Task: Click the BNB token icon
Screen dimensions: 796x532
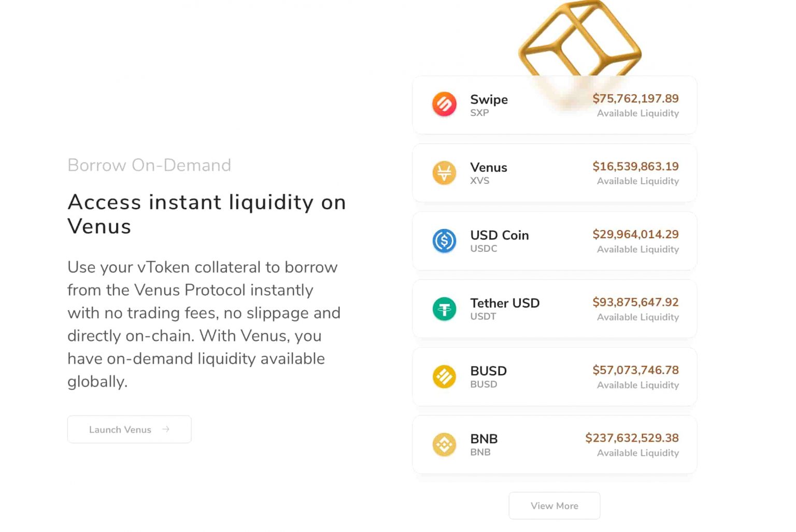Action: (x=444, y=444)
